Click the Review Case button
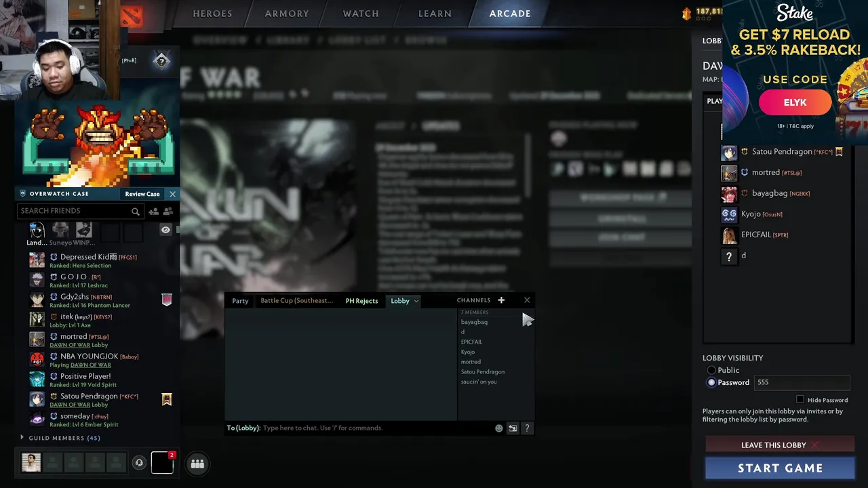This screenshot has width=868, height=488. pyautogui.click(x=142, y=194)
